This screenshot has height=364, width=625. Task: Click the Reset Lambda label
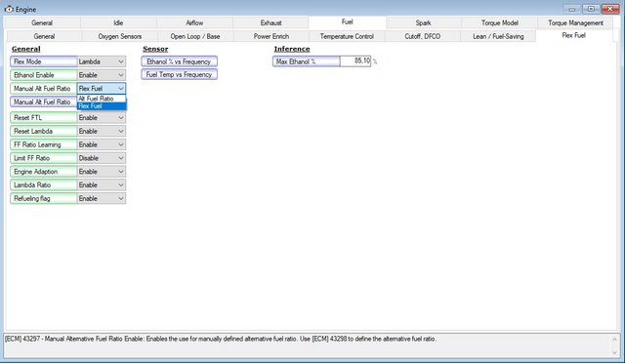click(43, 131)
